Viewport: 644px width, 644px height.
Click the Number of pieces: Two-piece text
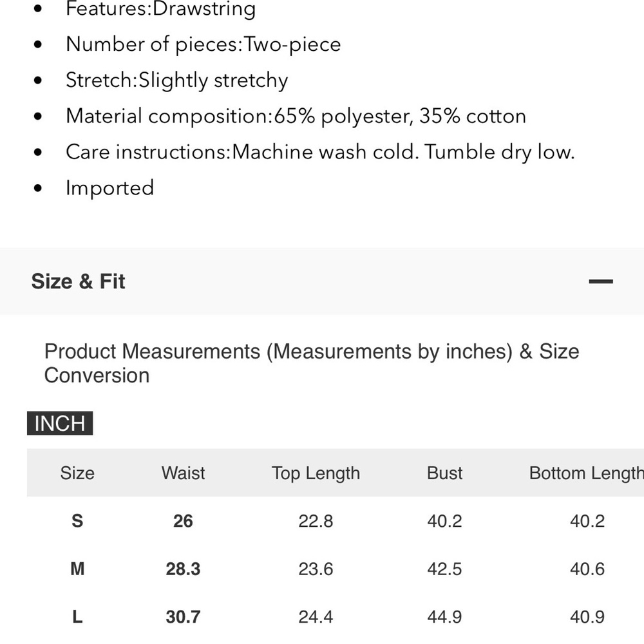(204, 44)
